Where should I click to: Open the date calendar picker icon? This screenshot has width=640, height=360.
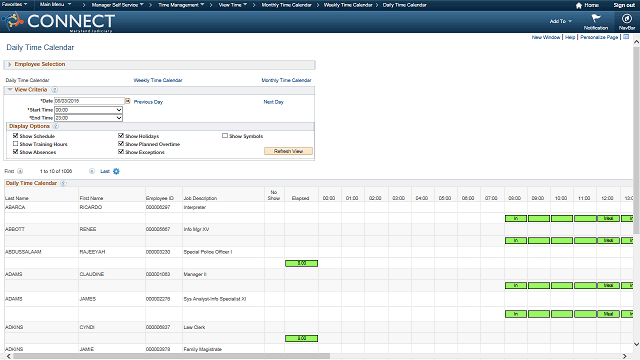pos(127,101)
